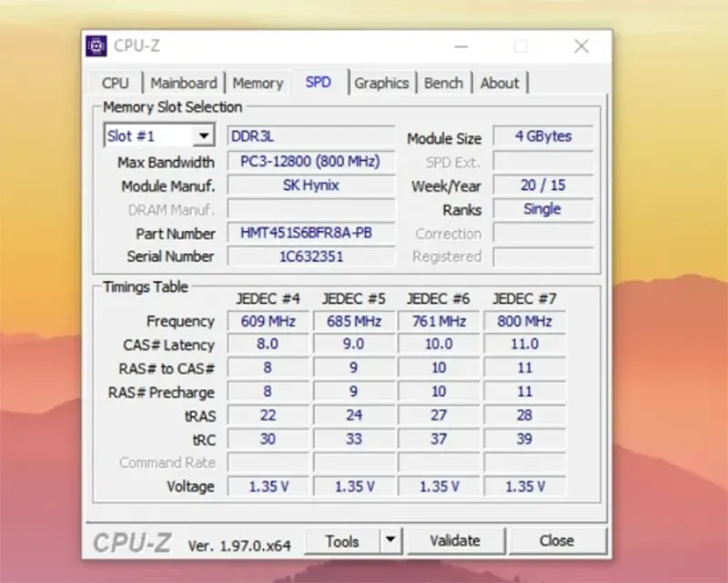This screenshot has height=583, width=728.
Task: Click the 761 MHz frequency cell
Action: pyautogui.click(x=440, y=321)
